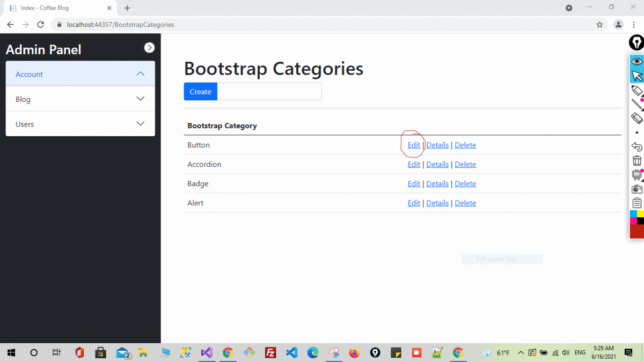Open the whiteboard tool

(x=636, y=175)
